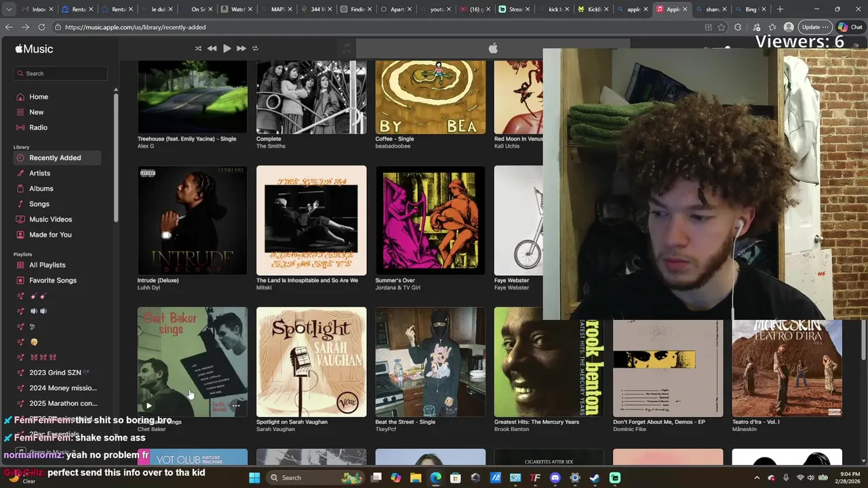The image size is (868, 488).
Task: Click the Treehouse (feat. Emily Yacina) title
Action: 187,138
